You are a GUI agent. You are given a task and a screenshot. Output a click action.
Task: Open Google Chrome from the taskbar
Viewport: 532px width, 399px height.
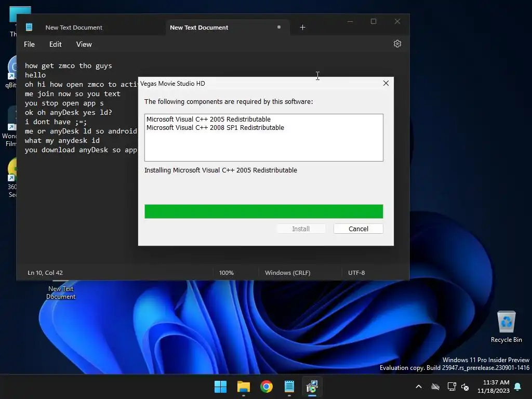267,387
